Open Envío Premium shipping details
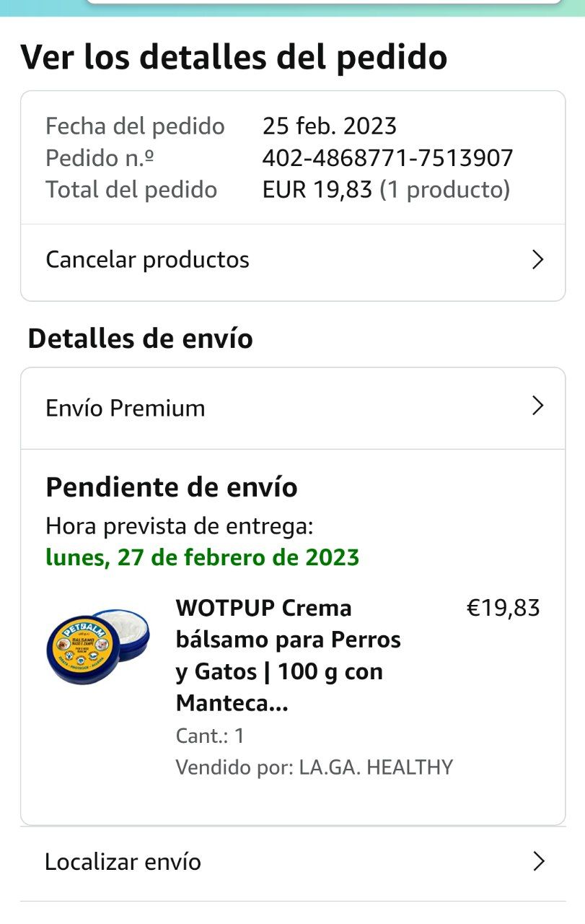Screen dimensions: 585x924 (126, 409)
